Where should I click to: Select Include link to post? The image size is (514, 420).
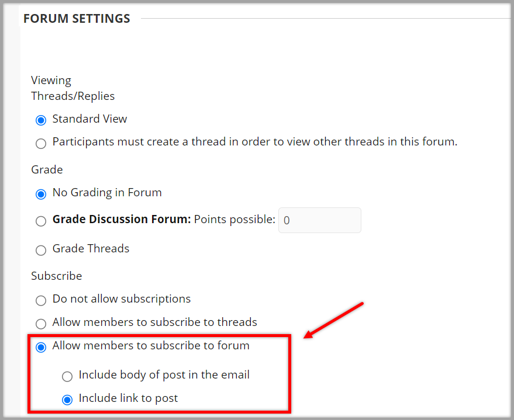[x=67, y=399]
